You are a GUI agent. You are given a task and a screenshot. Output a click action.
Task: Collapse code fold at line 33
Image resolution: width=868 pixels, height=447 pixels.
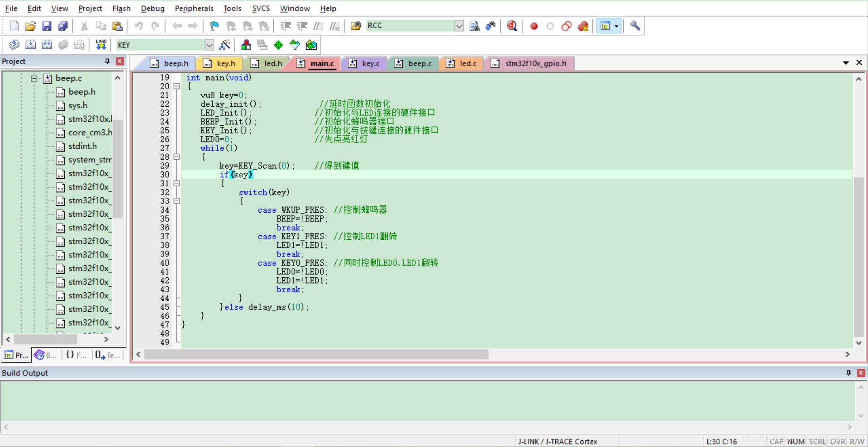tap(176, 201)
